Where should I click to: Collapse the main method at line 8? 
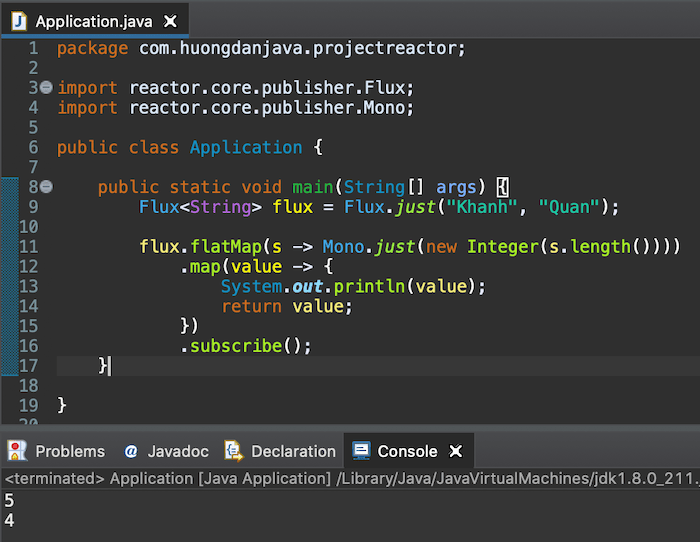pos(46,186)
